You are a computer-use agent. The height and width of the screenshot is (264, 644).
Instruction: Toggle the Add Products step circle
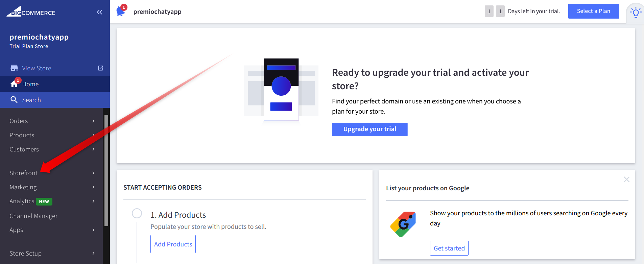pos(137,213)
